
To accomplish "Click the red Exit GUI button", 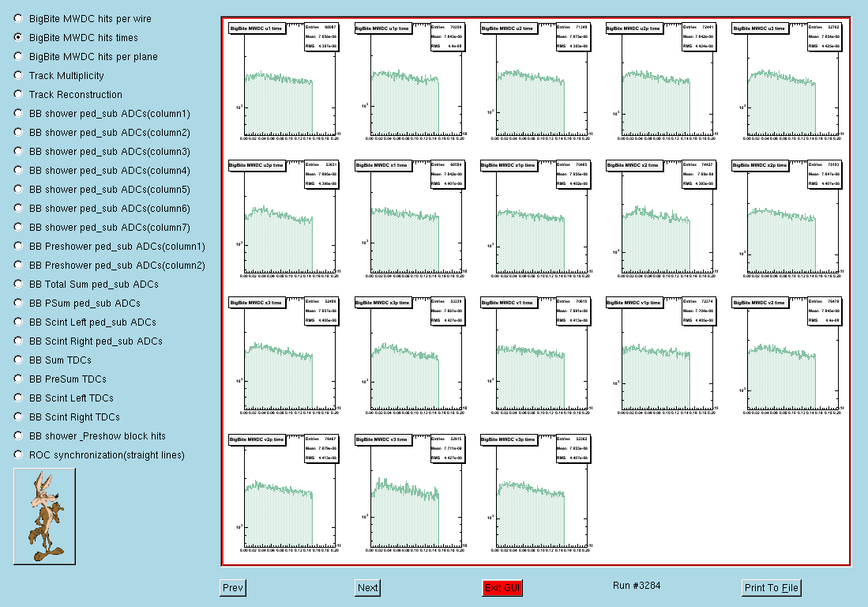I will click(x=502, y=587).
